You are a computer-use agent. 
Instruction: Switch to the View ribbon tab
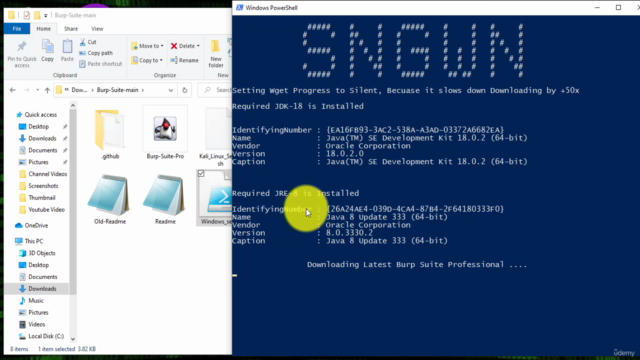tap(97, 29)
